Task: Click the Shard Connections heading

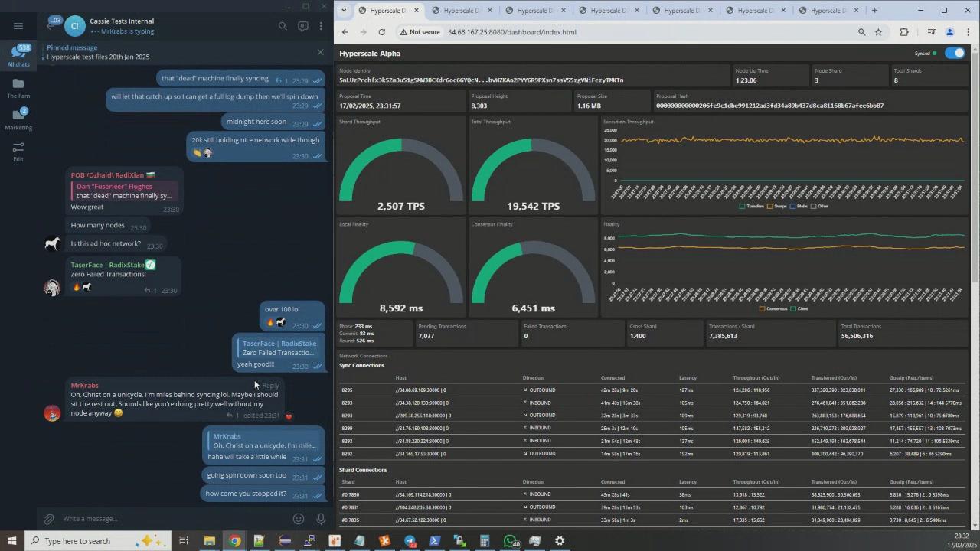Action: (x=363, y=470)
